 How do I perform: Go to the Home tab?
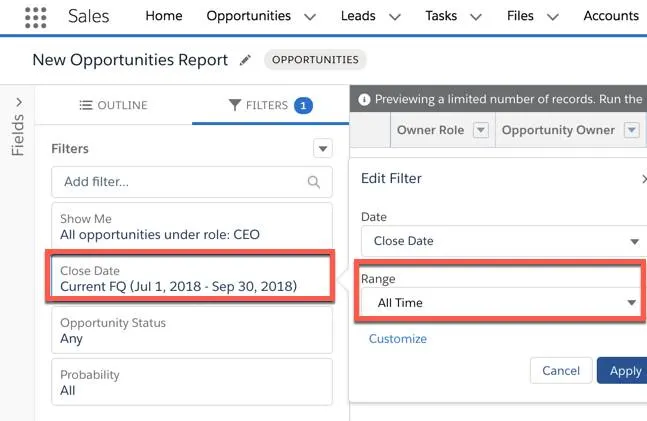pyautogui.click(x=164, y=16)
